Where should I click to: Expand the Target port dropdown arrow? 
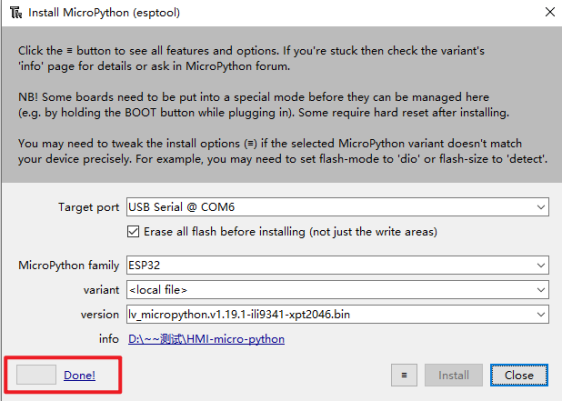(541, 207)
